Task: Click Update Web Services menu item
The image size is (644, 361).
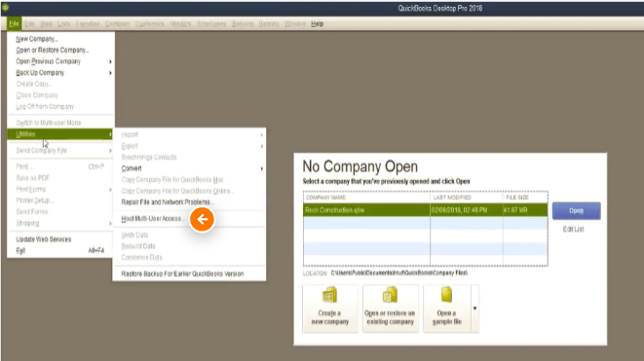Action: (x=43, y=239)
